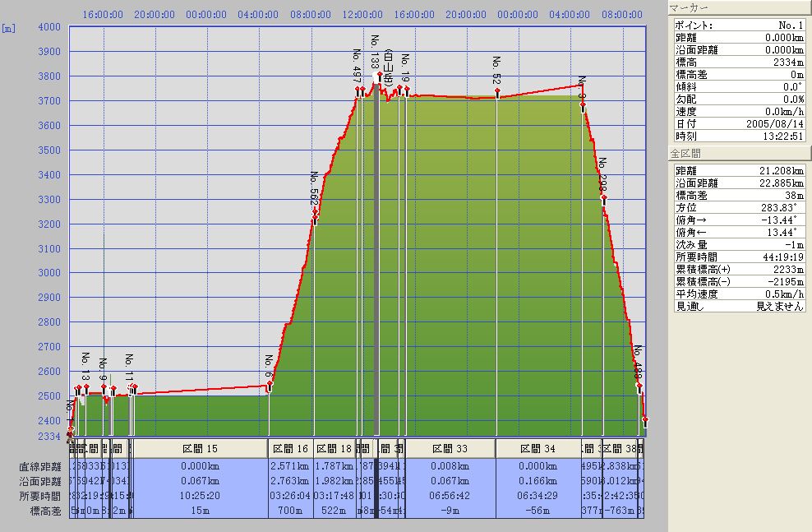The width and height of the screenshot is (812, 532).
Task: Click the マーカー panel header
Action: [740, 7]
